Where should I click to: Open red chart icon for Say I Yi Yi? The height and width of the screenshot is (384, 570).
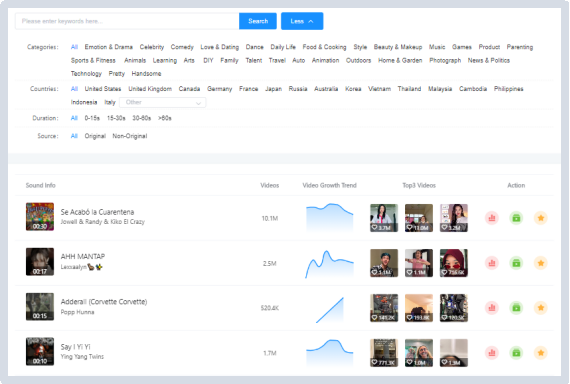[x=492, y=352]
